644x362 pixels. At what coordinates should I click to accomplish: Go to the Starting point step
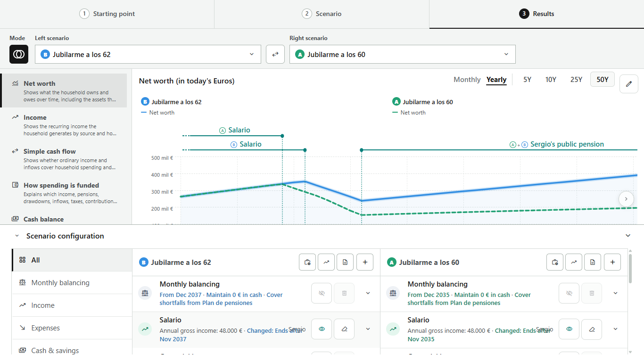coord(107,14)
